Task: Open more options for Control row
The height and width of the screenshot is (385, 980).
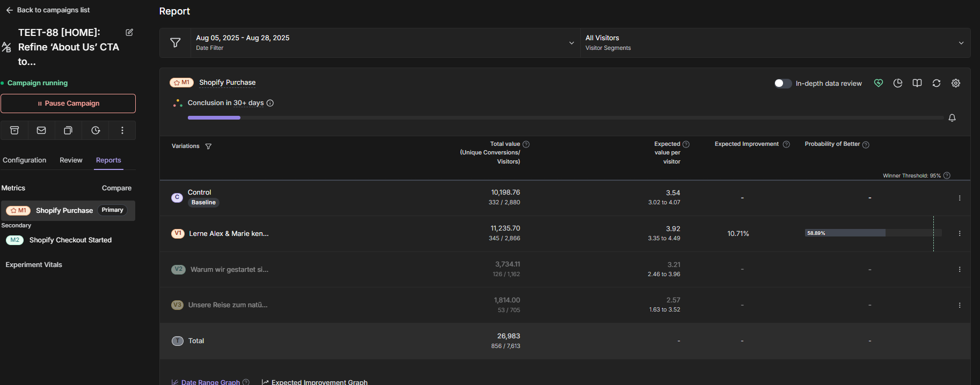Action: coord(960,198)
